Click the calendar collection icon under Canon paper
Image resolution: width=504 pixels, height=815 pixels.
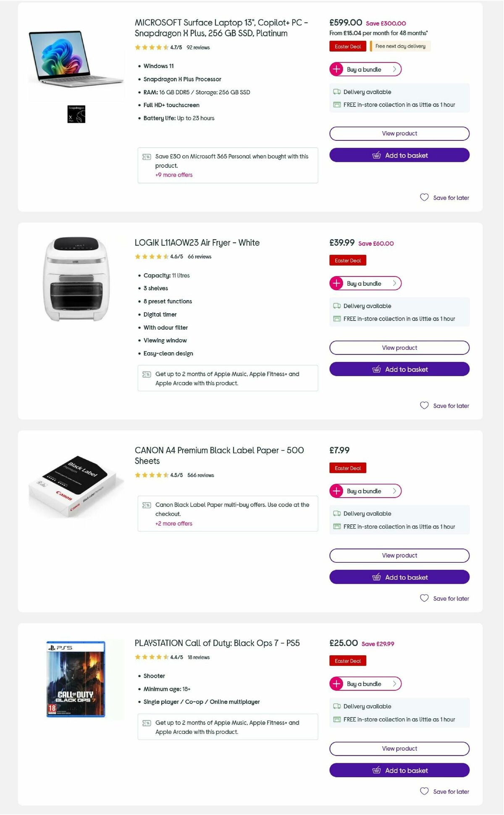tap(336, 526)
